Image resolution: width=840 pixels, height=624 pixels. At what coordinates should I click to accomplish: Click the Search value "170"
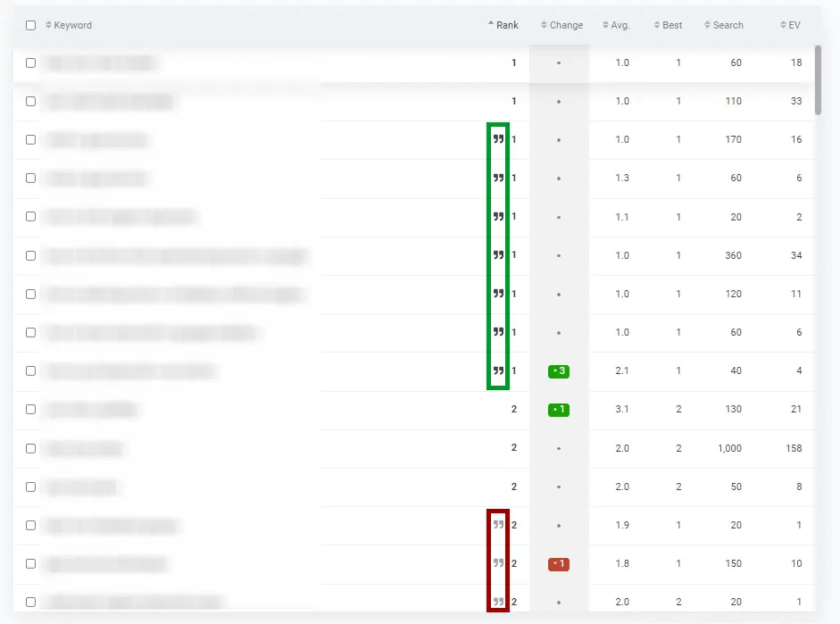pyautogui.click(x=734, y=139)
